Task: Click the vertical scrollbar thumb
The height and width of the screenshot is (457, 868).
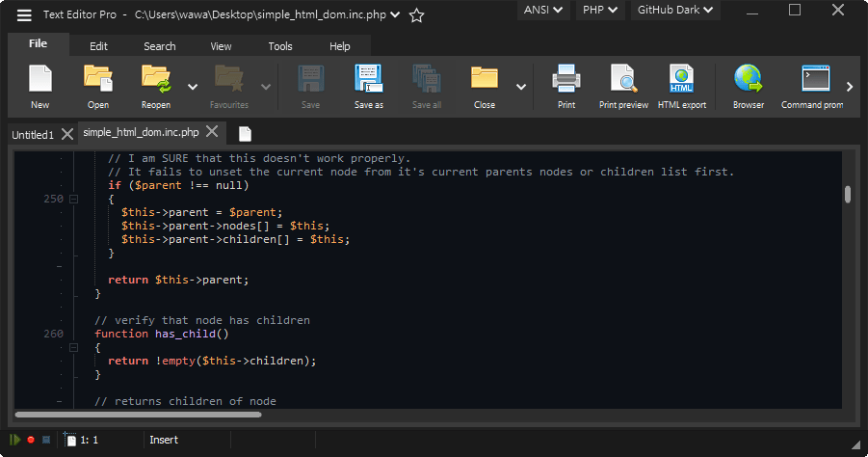Action: [x=848, y=195]
